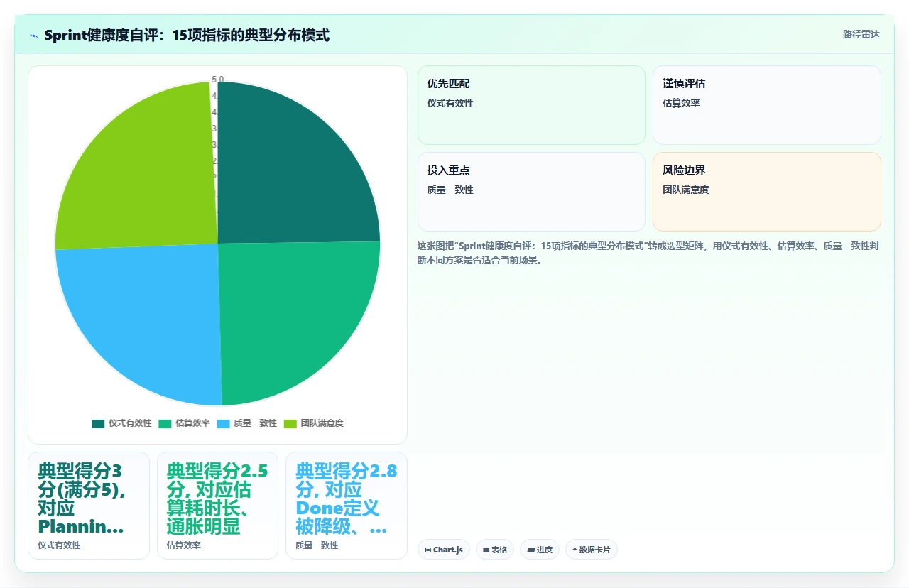
Task: Click 估算效率 text in 谨慎评估 card
Action: 681,103
